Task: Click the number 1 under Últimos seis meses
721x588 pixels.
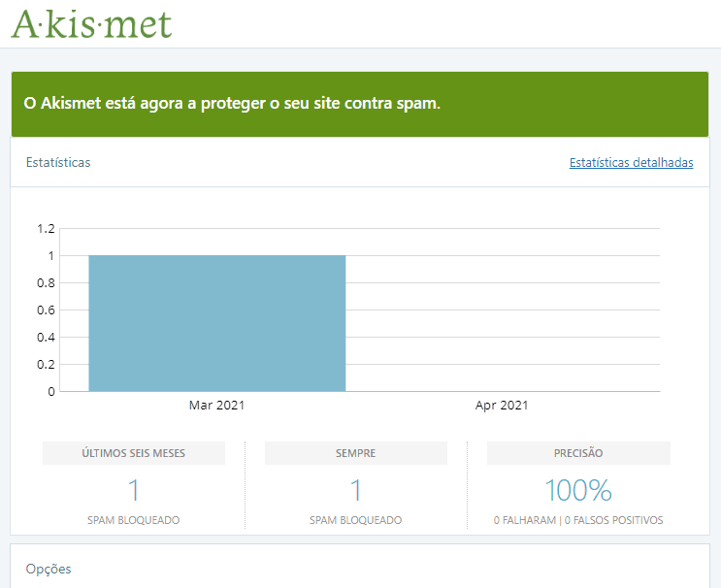Action: (134, 490)
